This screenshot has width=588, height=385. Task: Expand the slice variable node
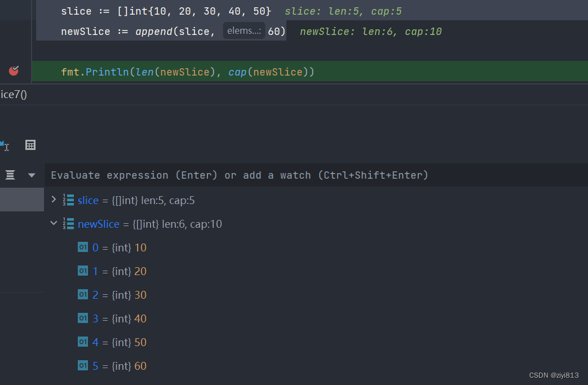click(54, 200)
